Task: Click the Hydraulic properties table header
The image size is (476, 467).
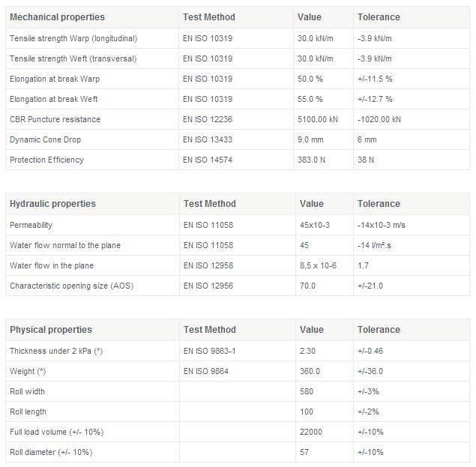Action: 52,204
